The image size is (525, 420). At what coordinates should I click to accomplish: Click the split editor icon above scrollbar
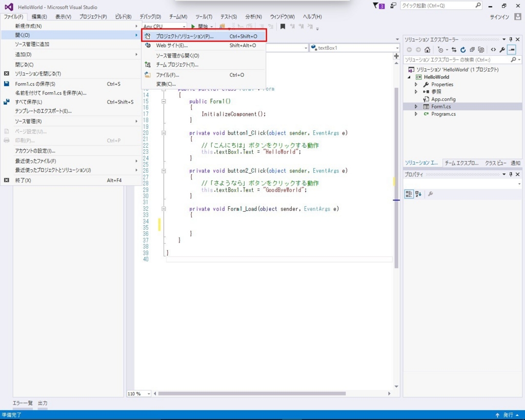[x=396, y=56]
